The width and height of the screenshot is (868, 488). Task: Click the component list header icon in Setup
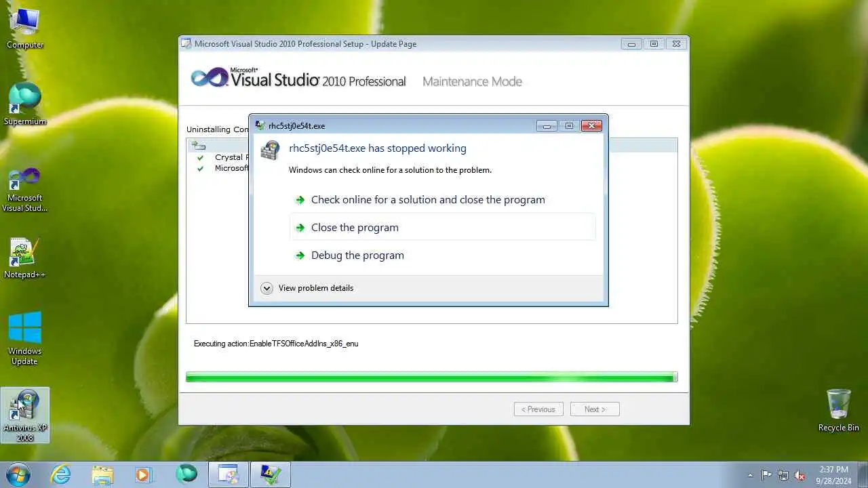pyautogui.click(x=198, y=145)
